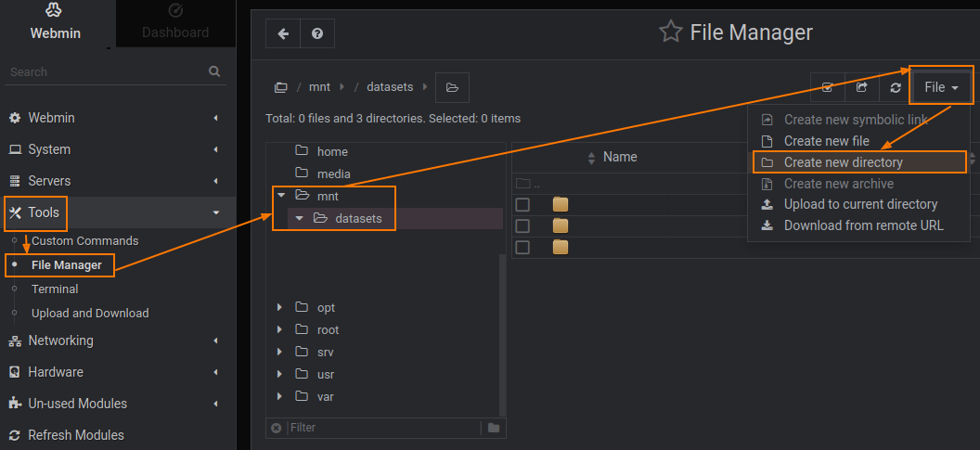Click the refresh icon in file toolbar
The image size is (980, 450).
(x=896, y=87)
